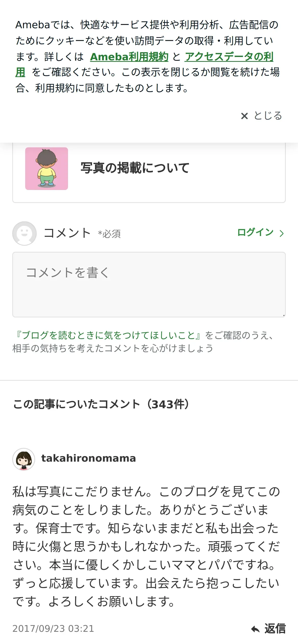
Task: Open 『ブログを読むときに気をつけてほしいこと』 guideline link
Action: 108,335
